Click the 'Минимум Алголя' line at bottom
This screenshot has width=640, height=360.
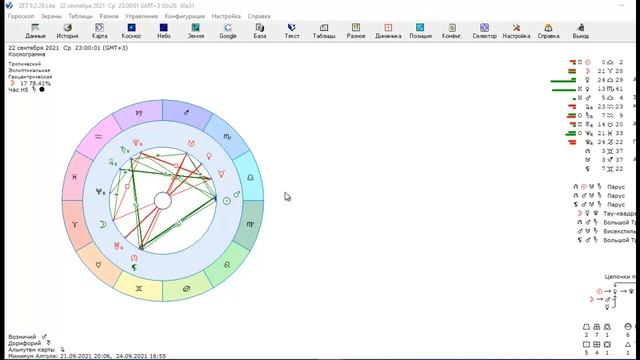(x=87, y=356)
